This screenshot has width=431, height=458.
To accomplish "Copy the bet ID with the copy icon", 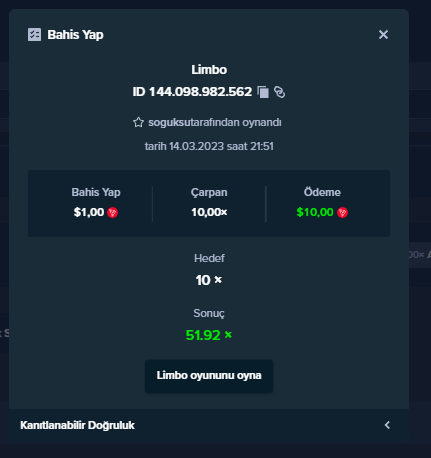I will pos(263,92).
